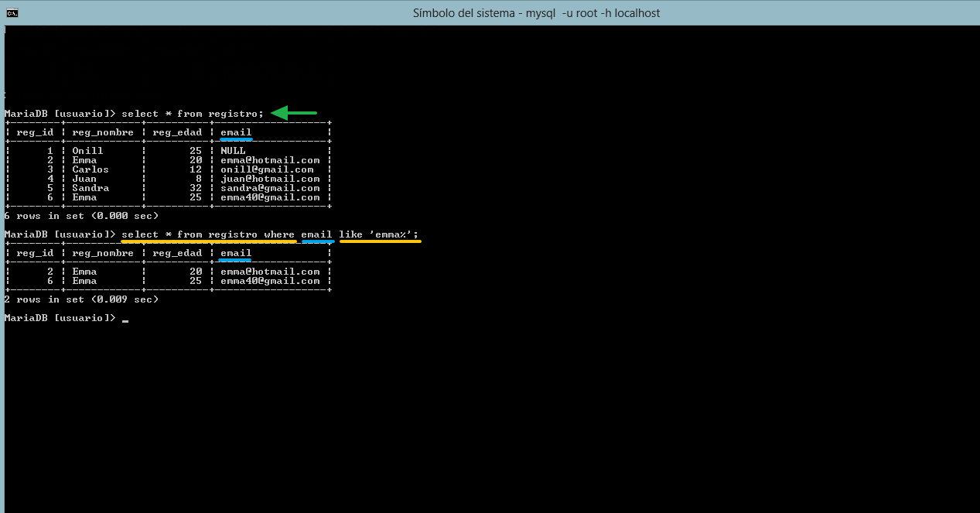The image size is (980, 513).
Task: Click the '6 rows in set' result line
Action: click(81, 216)
